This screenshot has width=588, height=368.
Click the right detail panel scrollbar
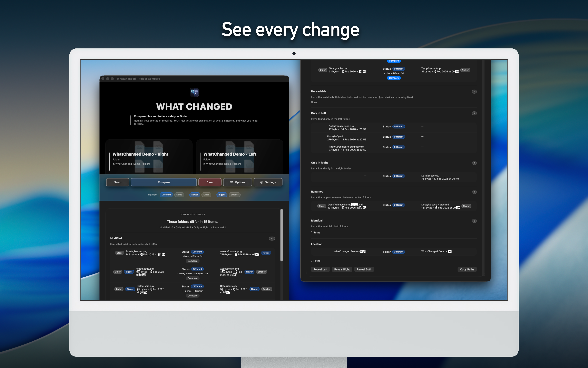pyautogui.click(x=483, y=168)
